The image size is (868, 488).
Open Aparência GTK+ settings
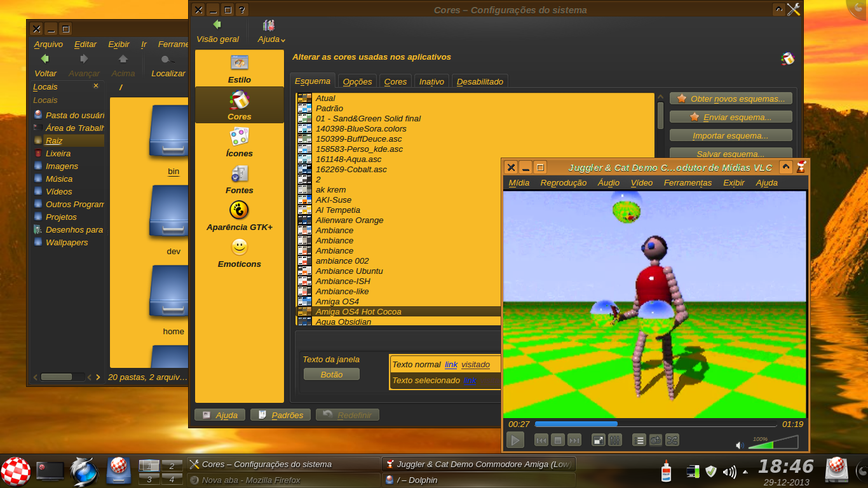pyautogui.click(x=240, y=216)
